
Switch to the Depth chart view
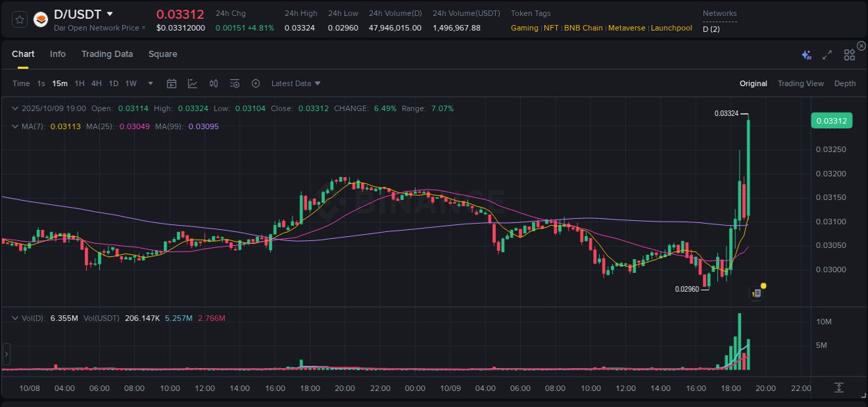coord(845,83)
